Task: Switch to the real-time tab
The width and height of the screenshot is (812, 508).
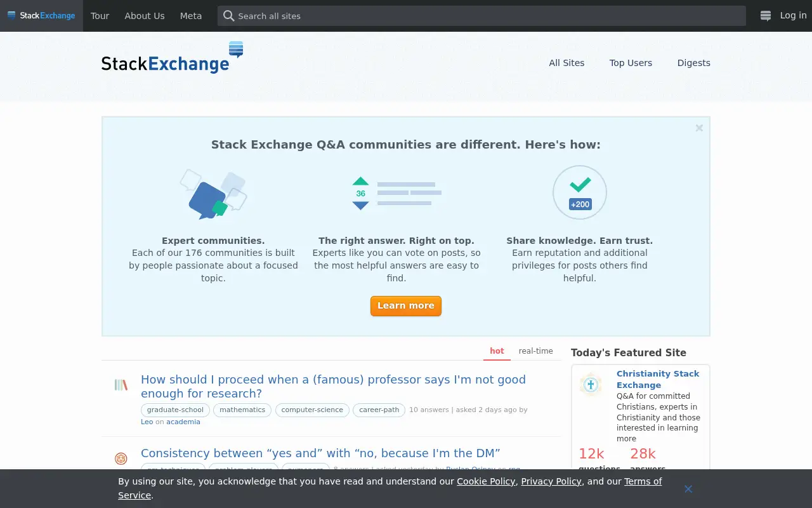Action: 536,351
